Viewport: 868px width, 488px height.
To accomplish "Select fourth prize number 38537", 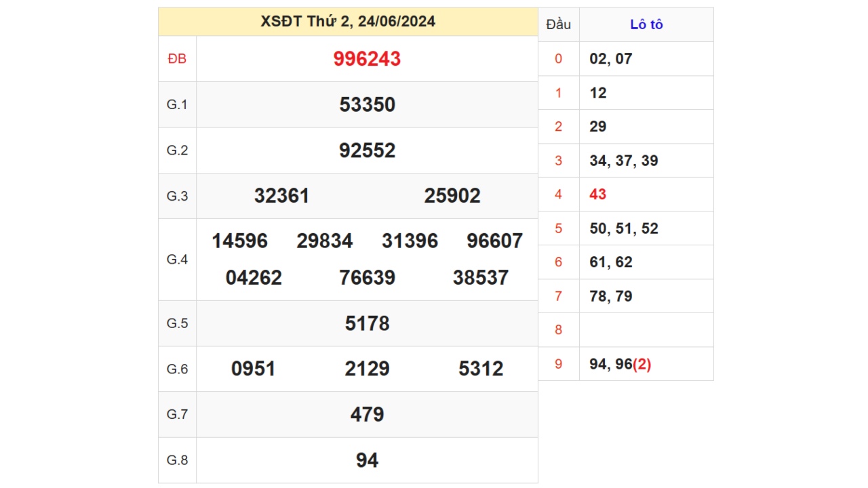I will click(x=480, y=278).
